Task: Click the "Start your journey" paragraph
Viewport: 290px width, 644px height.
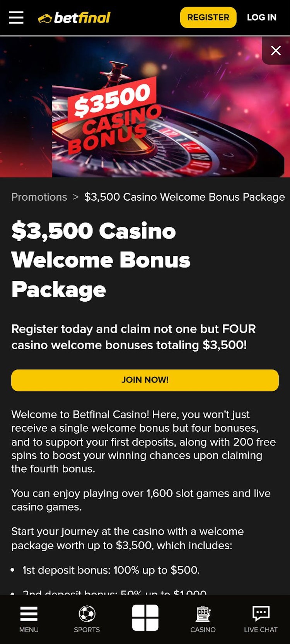Action: pos(128,538)
